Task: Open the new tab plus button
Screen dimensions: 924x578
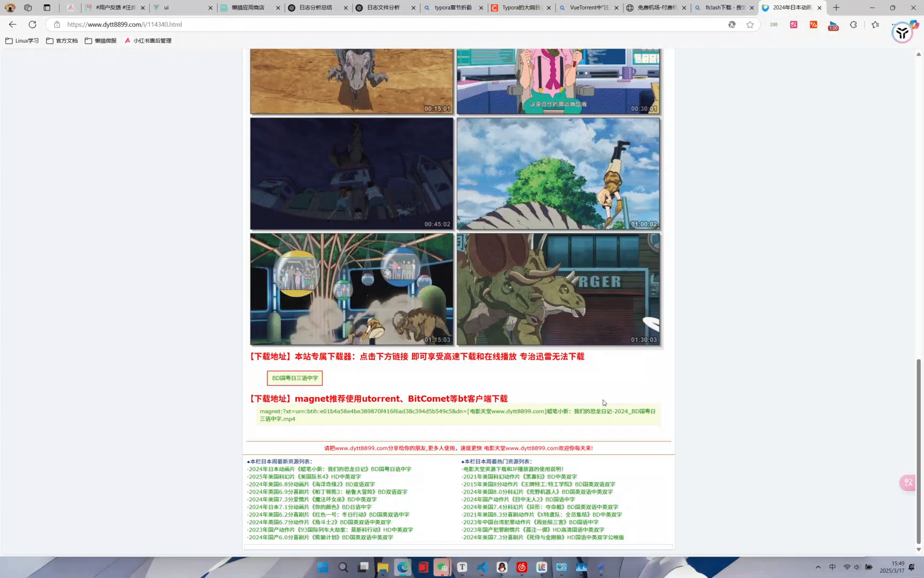Action: point(836,7)
